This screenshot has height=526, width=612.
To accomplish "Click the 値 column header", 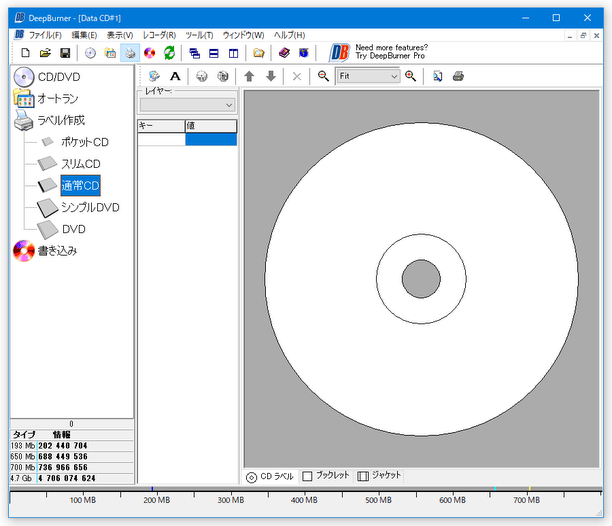I will tap(211, 126).
